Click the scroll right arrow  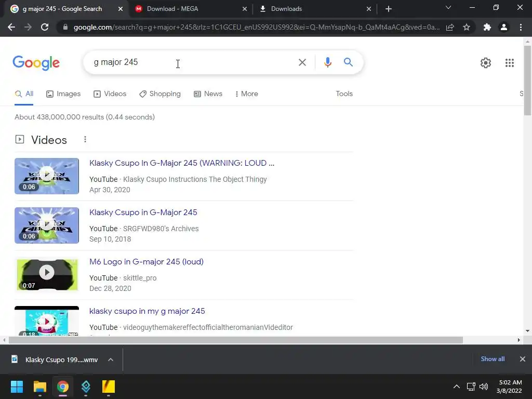[x=519, y=340]
